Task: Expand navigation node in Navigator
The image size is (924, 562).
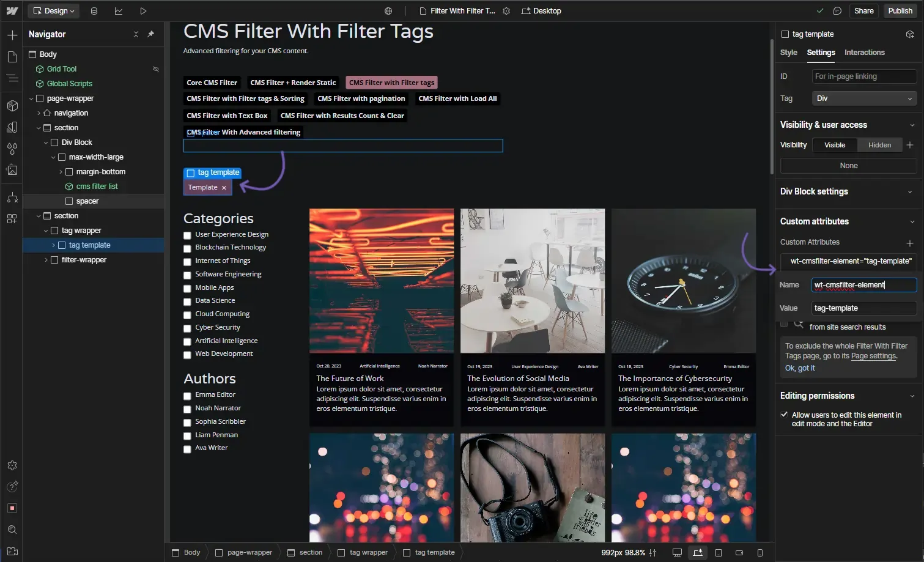Action: (x=39, y=113)
